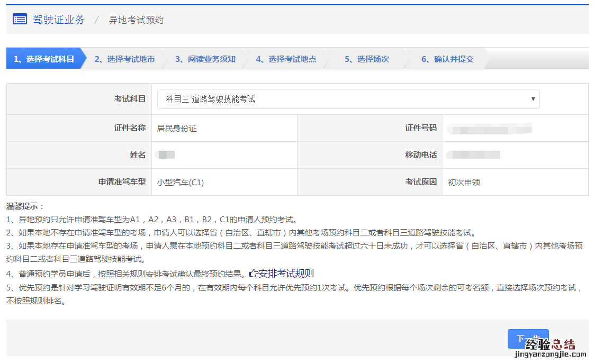
Task: Click the pointing hand icon before 安排考试规则
Action: coord(253,274)
